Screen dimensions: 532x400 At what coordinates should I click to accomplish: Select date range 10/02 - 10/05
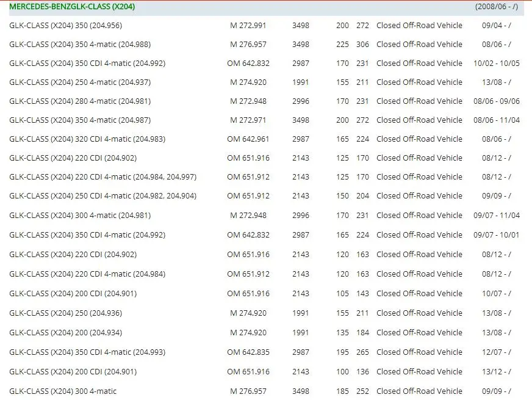(497, 64)
